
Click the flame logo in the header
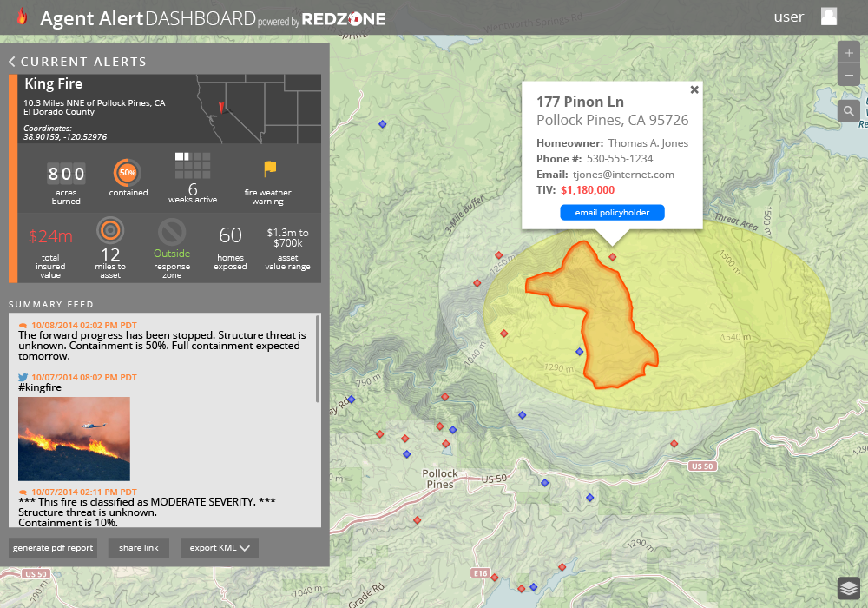(x=23, y=17)
